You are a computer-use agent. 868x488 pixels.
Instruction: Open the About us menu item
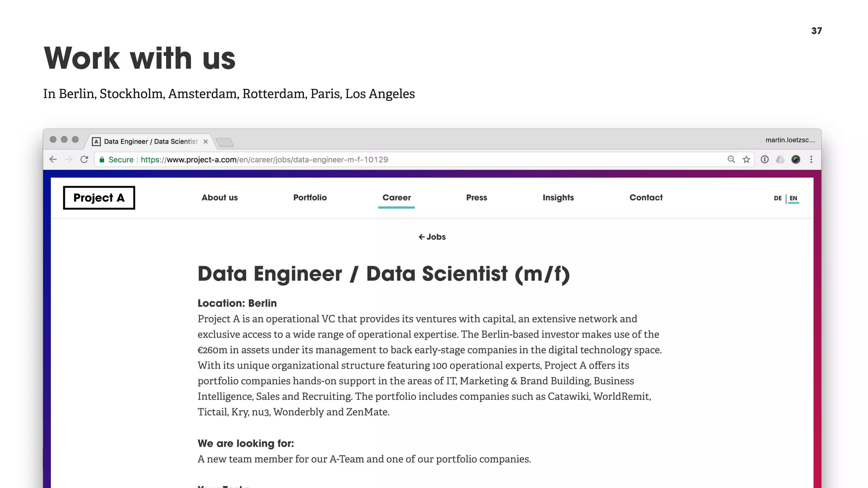[220, 197]
